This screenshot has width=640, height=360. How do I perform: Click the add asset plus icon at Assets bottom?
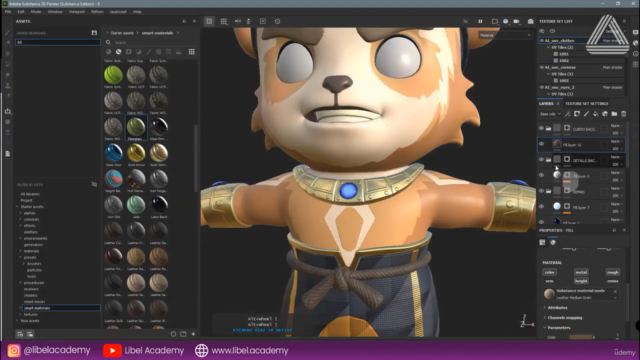point(193,334)
